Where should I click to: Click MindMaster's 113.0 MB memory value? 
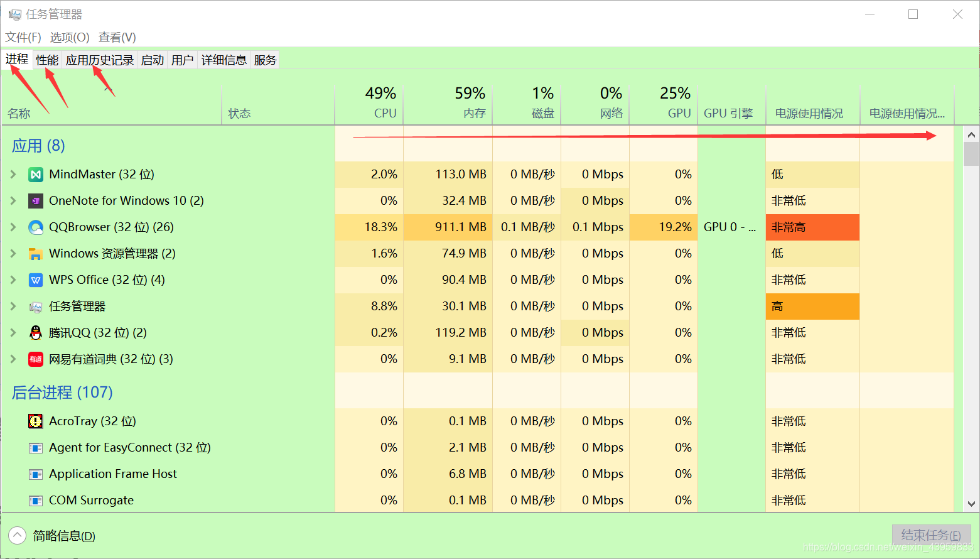[448, 175]
